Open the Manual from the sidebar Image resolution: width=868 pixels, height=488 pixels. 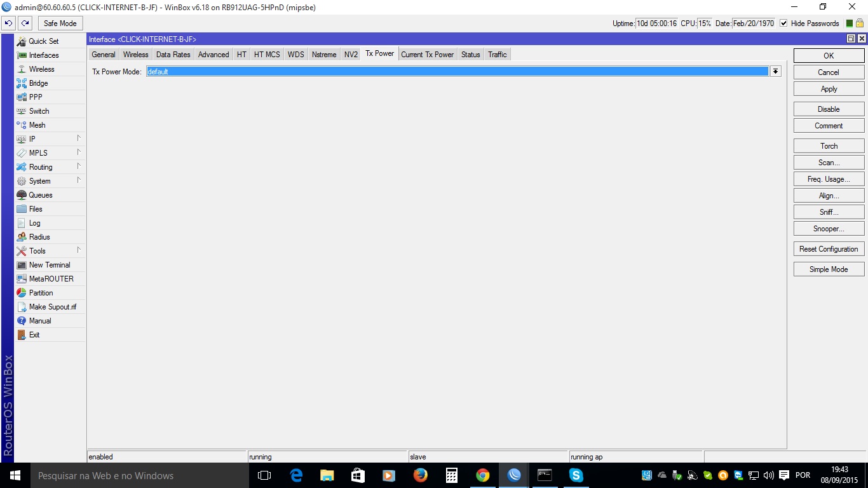click(x=50, y=321)
